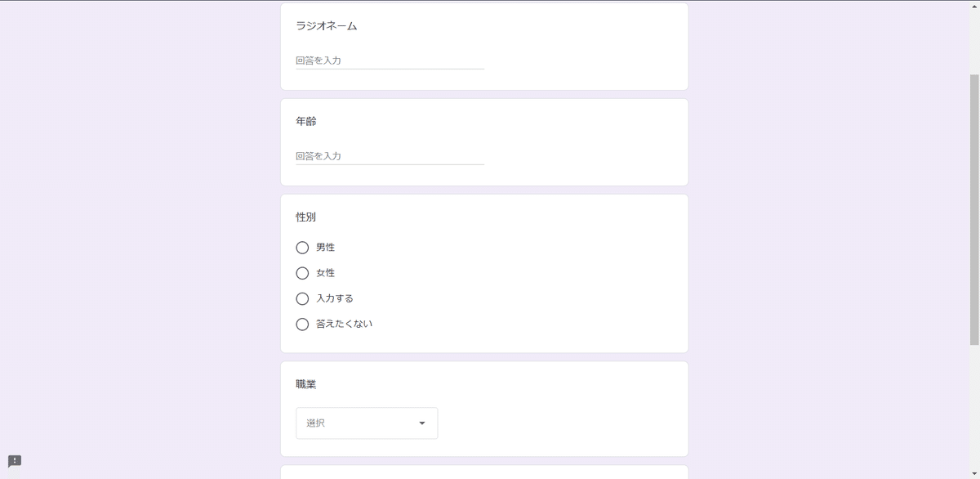Click the 年齢 answer input field

tap(390, 156)
